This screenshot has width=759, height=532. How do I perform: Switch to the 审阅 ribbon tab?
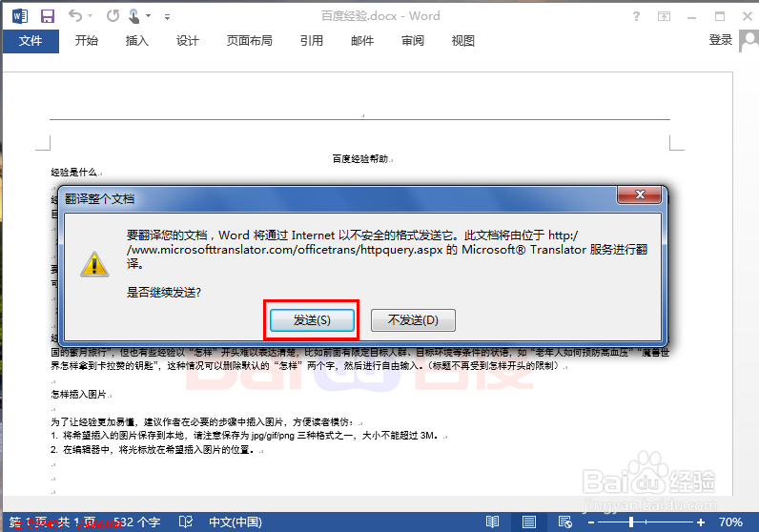coord(413,41)
